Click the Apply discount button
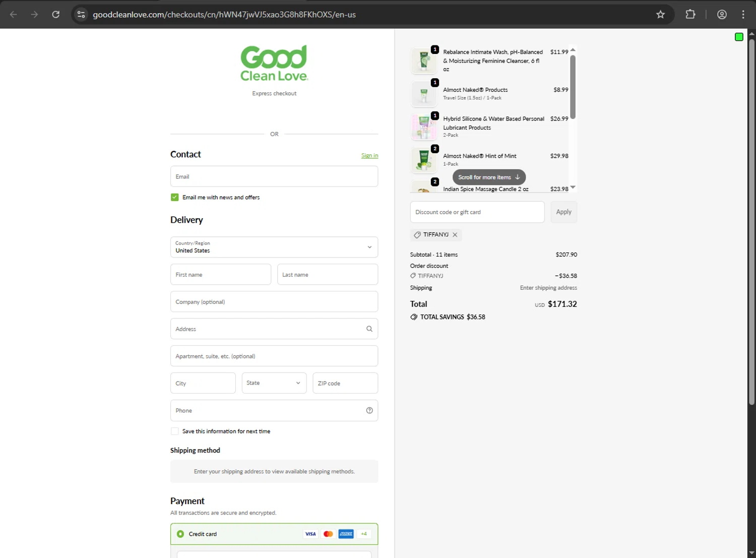The width and height of the screenshot is (756, 558). click(563, 212)
